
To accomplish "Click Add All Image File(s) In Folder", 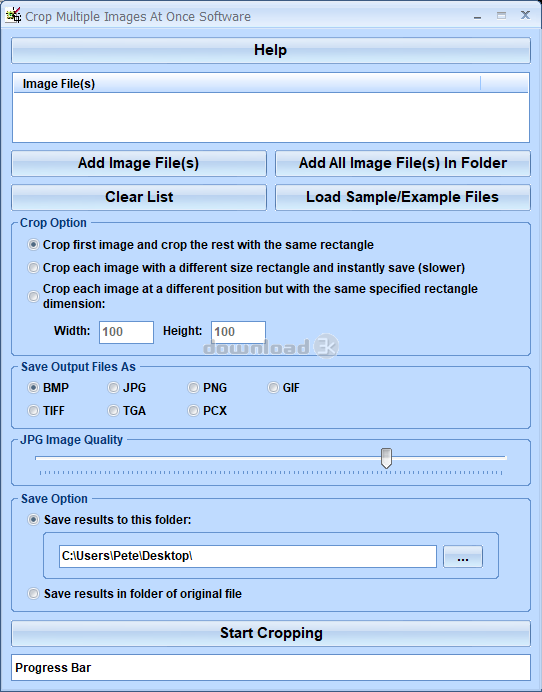I will click(x=403, y=163).
